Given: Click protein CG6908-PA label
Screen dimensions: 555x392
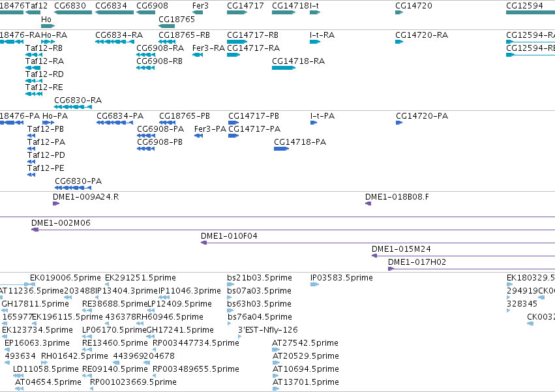Looking at the screenshot, I should pyautogui.click(x=160, y=129).
